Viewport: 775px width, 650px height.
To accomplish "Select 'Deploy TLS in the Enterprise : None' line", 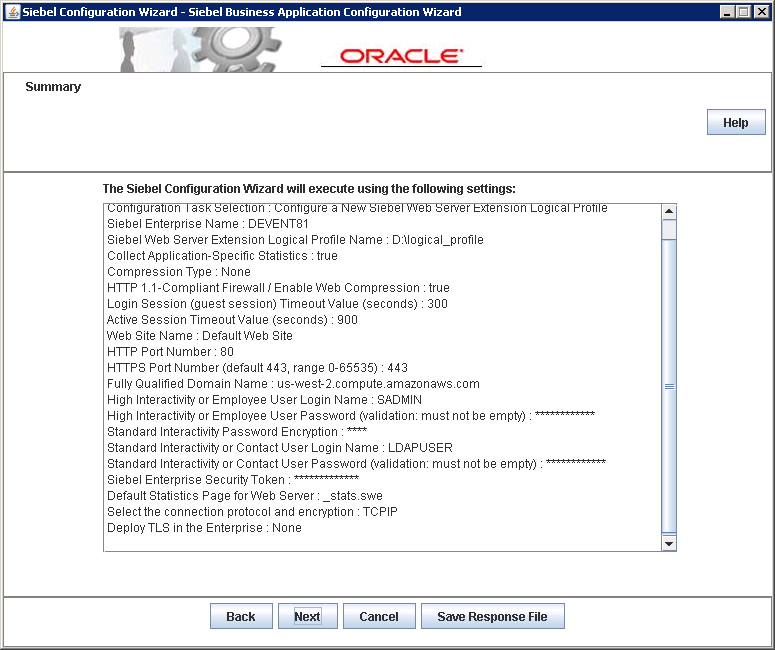I will 204,528.
